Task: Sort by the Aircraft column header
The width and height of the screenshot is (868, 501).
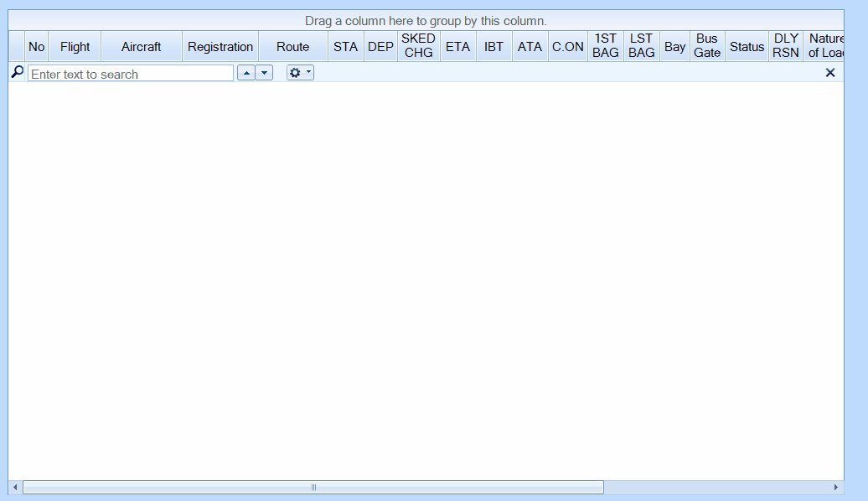Action: click(x=141, y=47)
